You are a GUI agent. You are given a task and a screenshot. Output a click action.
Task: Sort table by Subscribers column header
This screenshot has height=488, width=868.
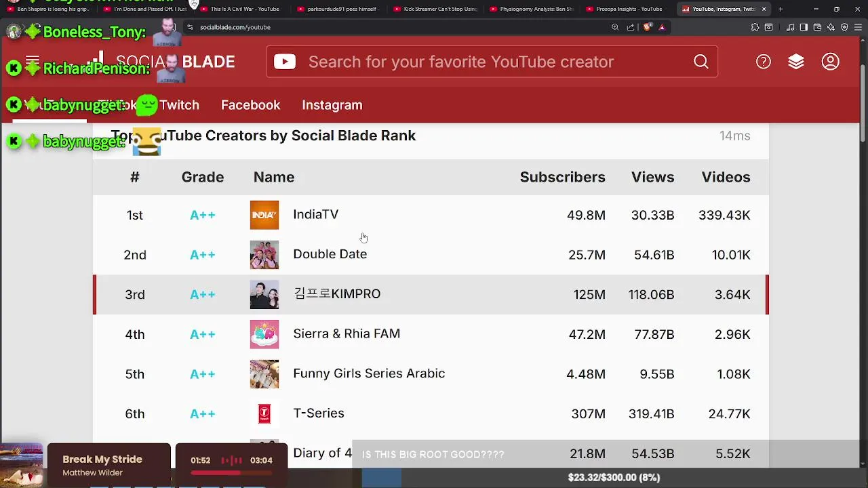(x=562, y=177)
